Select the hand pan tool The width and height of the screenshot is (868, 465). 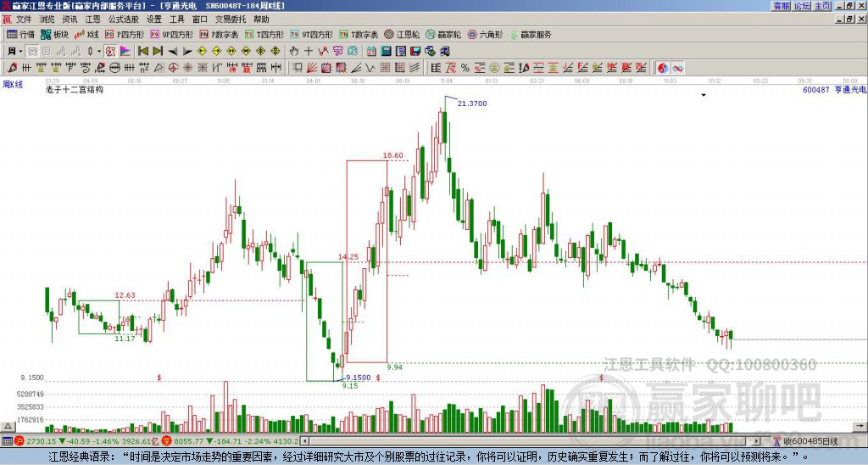point(294,51)
